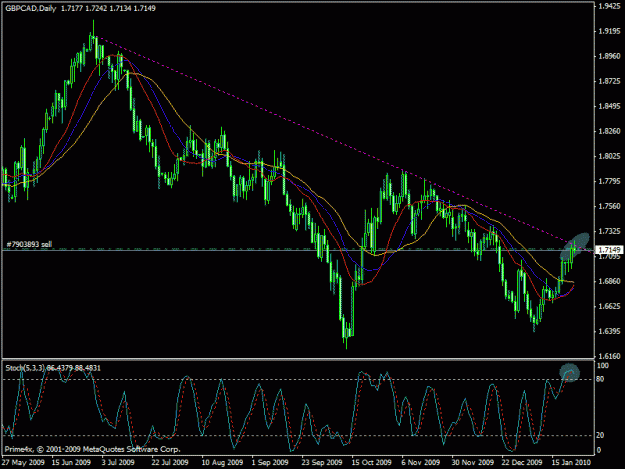Click the shaded ellipse on the stochastic peak

tap(569, 373)
